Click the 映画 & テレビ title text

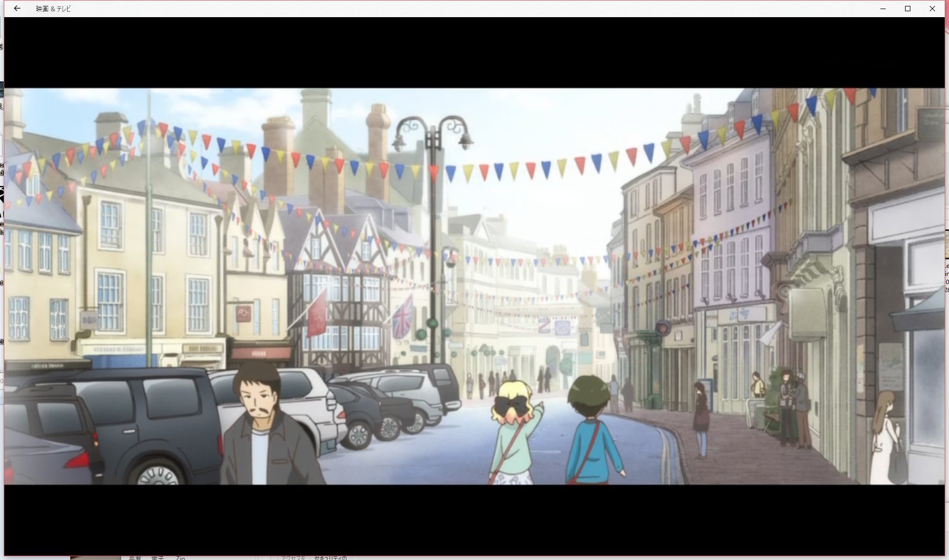coord(53,9)
